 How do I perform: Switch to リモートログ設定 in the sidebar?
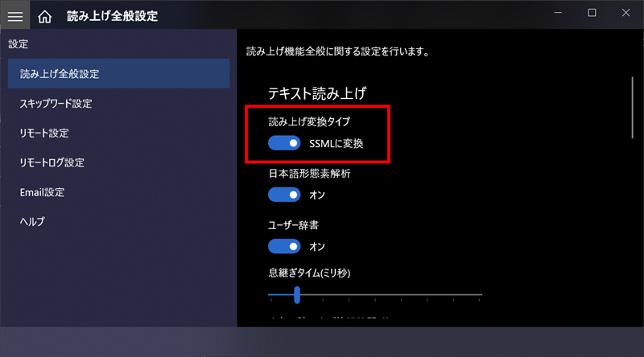click(x=52, y=162)
